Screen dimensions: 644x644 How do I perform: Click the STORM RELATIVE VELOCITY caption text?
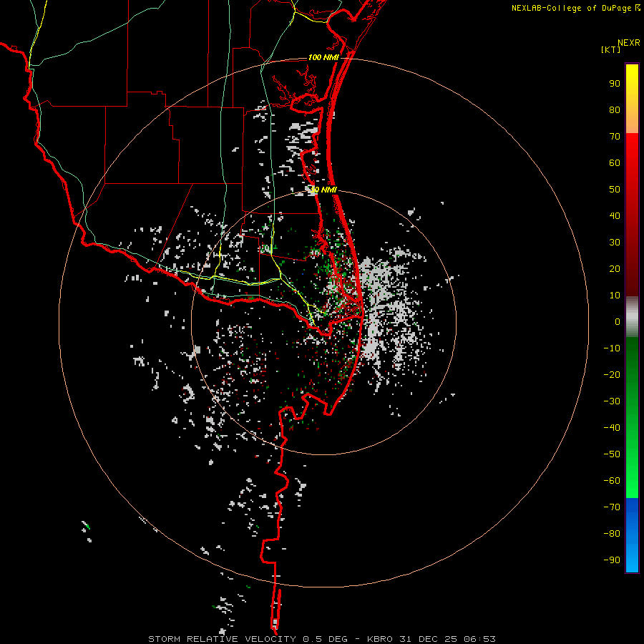pyautogui.click(x=222, y=639)
